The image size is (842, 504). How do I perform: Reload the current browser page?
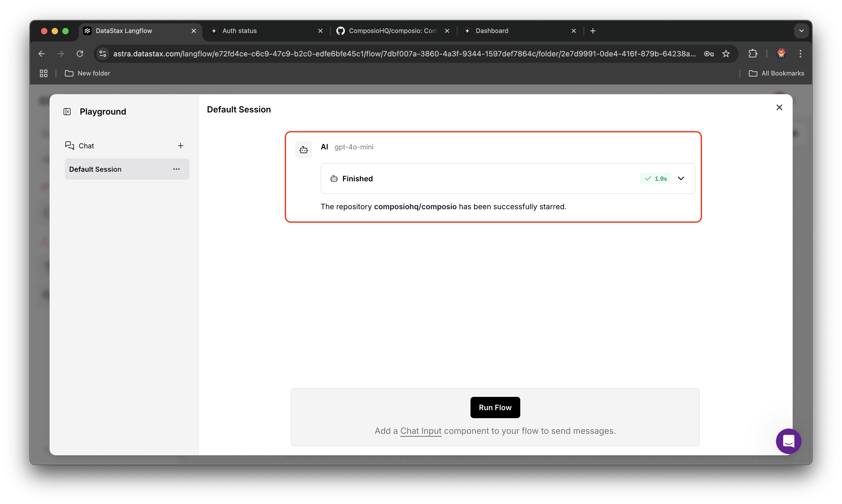pos(80,54)
